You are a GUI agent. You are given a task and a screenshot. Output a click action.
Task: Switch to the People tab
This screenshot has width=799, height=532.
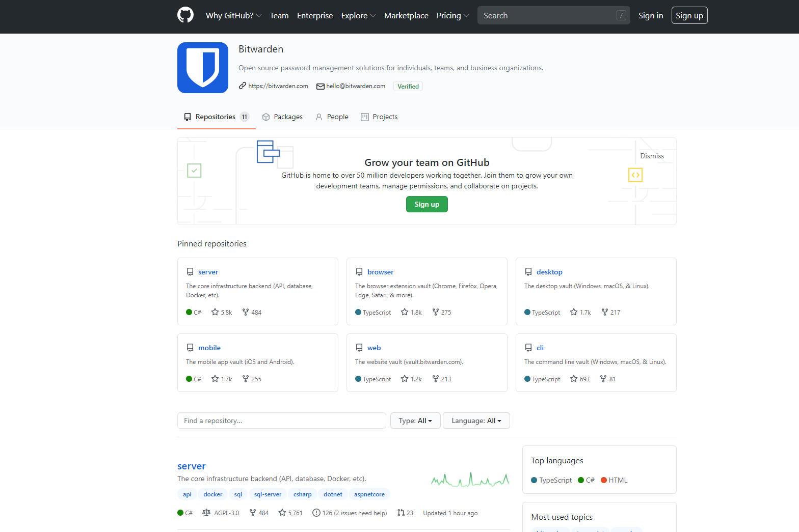coord(332,117)
